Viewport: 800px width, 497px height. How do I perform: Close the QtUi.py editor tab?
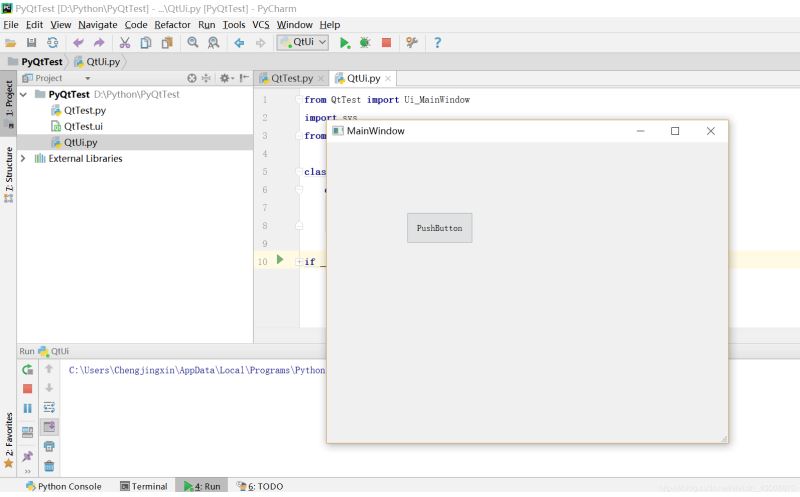pyautogui.click(x=388, y=79)
